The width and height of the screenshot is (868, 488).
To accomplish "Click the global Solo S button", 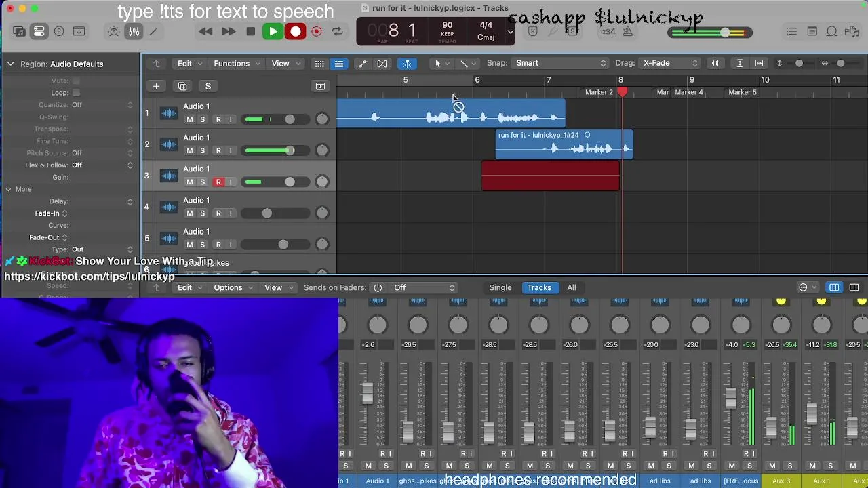I will tap(208, 86).
